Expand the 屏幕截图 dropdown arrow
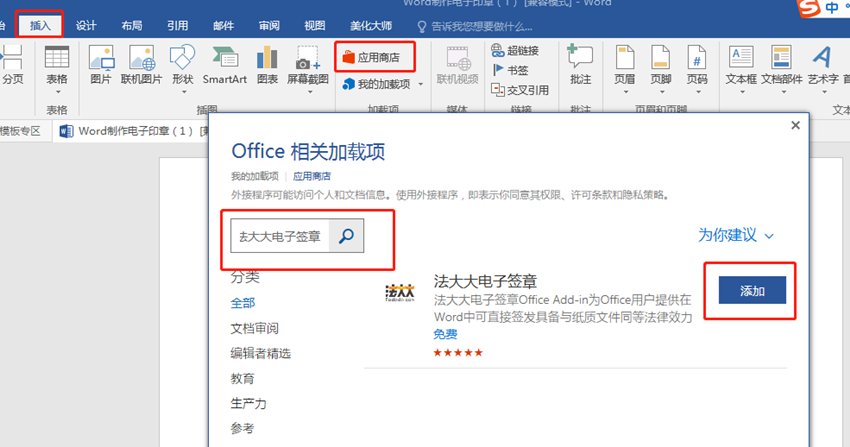The height and width of the screenshot is (447, 850). click(310, 92)
